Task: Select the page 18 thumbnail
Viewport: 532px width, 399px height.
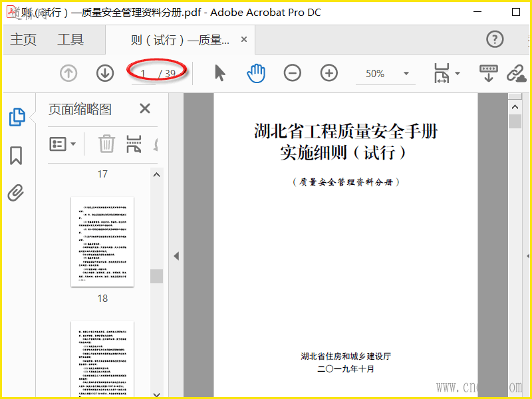Action: 102,241
